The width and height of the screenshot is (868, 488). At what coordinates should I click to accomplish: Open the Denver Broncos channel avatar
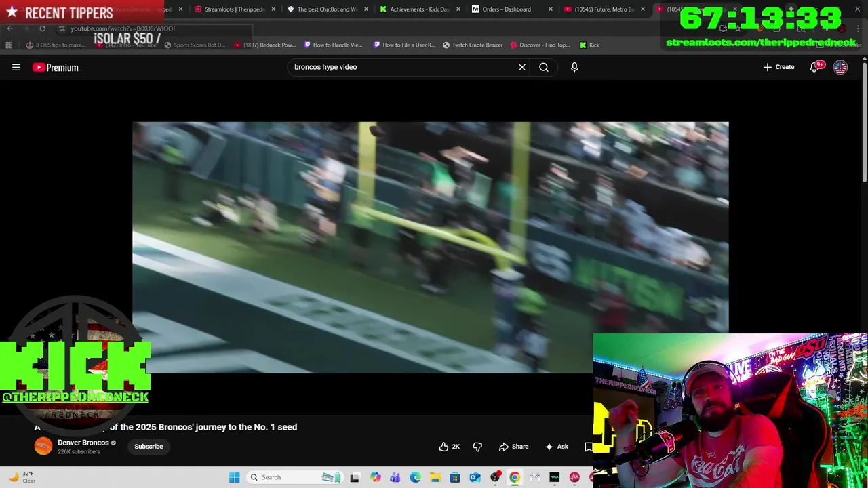(43, 446)
